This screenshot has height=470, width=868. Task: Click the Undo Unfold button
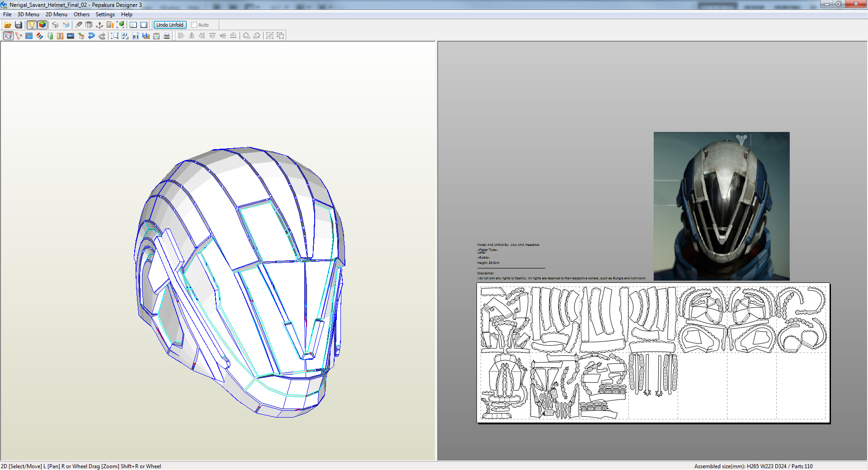[170, 25]
